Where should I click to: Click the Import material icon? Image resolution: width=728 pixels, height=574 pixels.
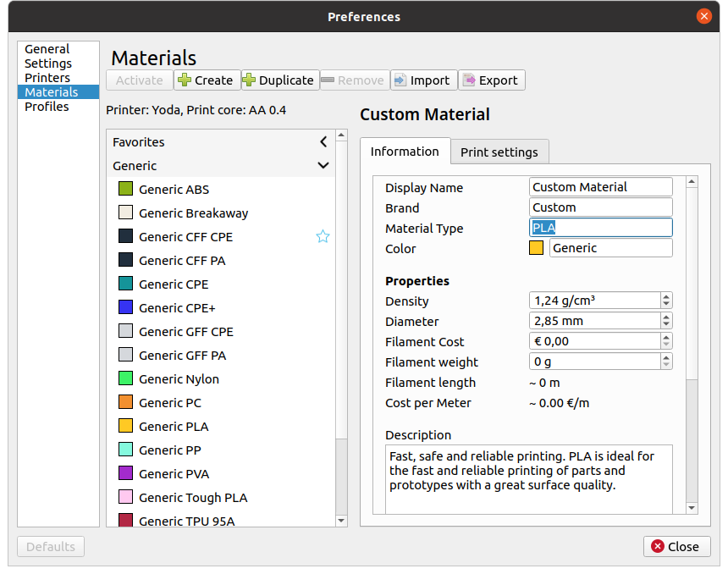pyautogui.click(x=400, y=80)
